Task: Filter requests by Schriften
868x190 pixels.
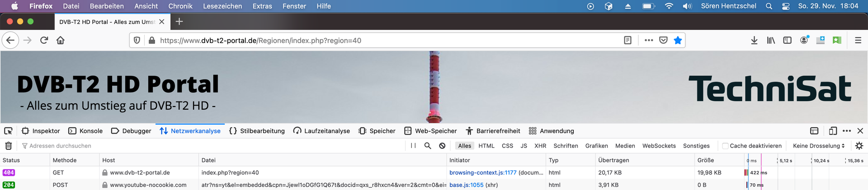Action: coord(566,146)
